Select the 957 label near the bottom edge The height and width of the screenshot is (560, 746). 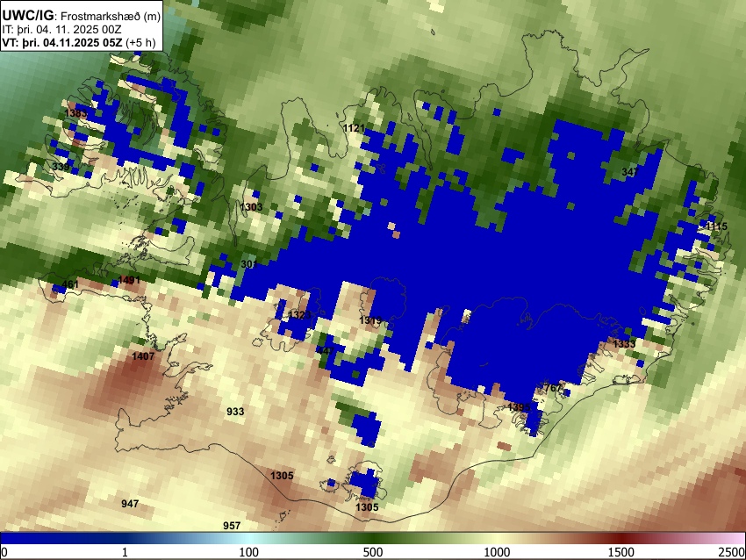coord(232,525)
